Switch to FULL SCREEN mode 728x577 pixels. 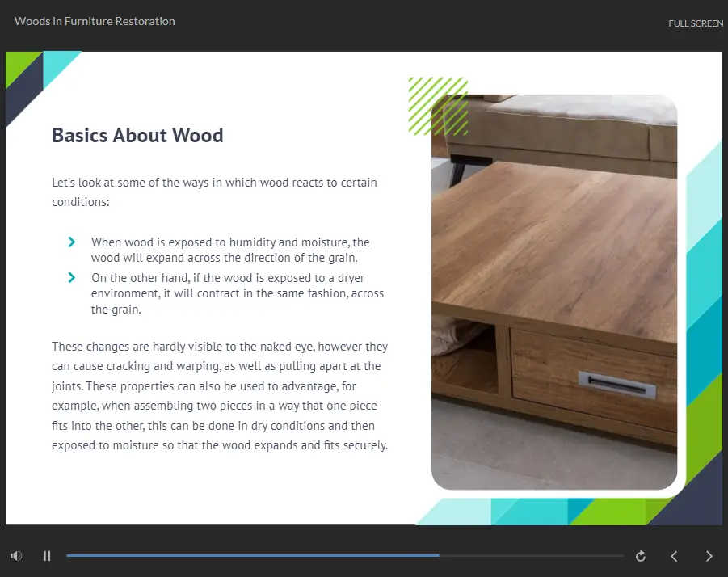tap(696, 23)
